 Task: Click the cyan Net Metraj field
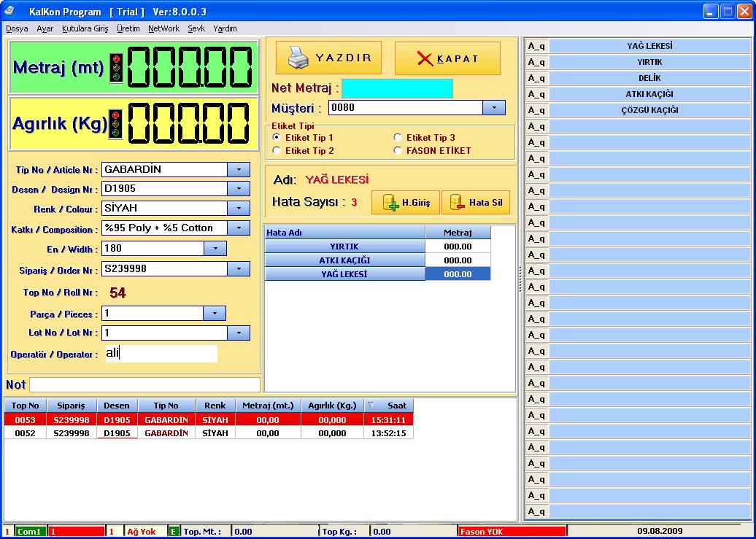(x=397, y=89)
